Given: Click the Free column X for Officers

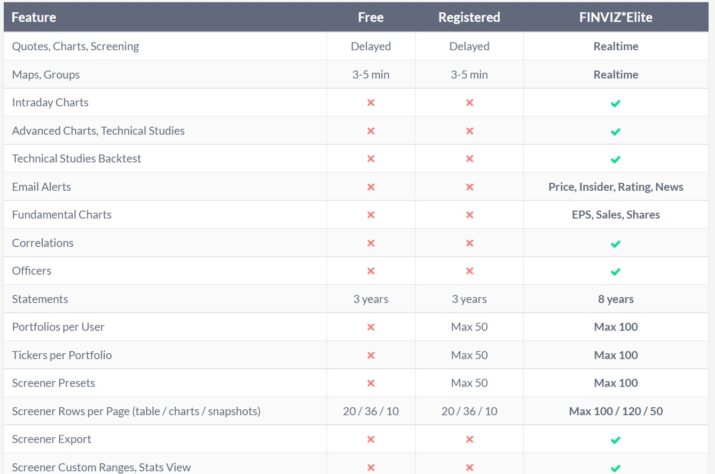Looking at the screenshot, I should (x=371, y=271).
